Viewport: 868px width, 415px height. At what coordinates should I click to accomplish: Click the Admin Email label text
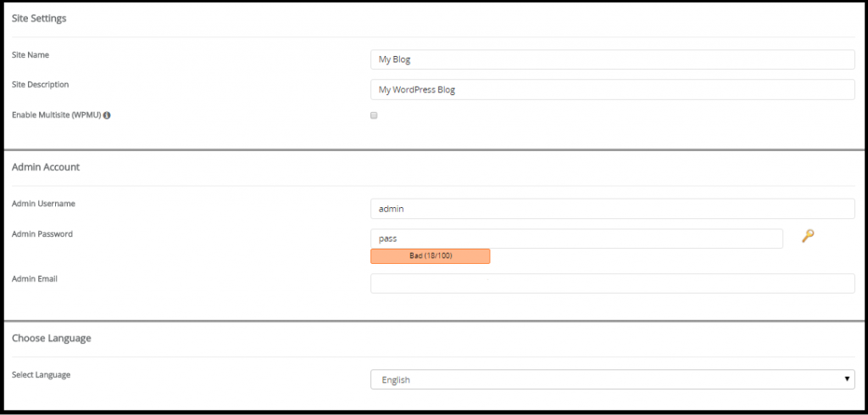(35, 278)
